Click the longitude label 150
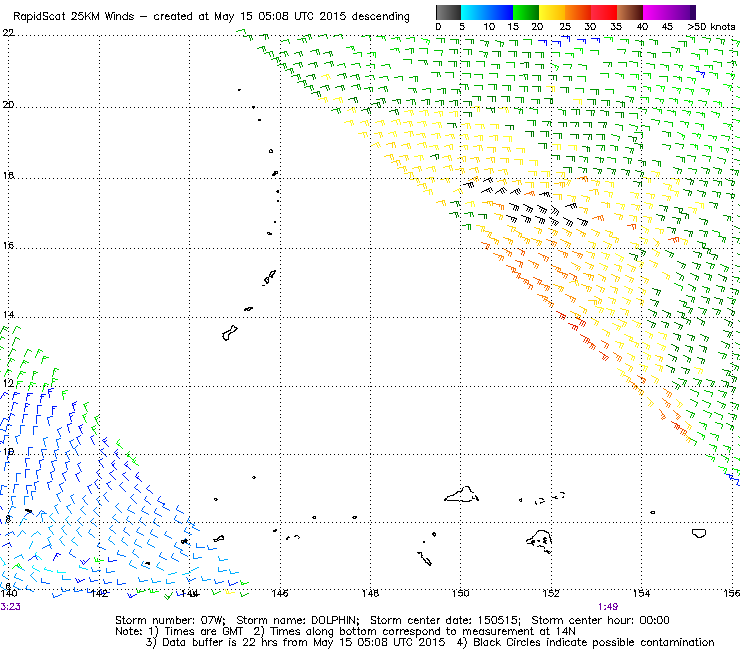740x650 pixels. coord(461,593)
